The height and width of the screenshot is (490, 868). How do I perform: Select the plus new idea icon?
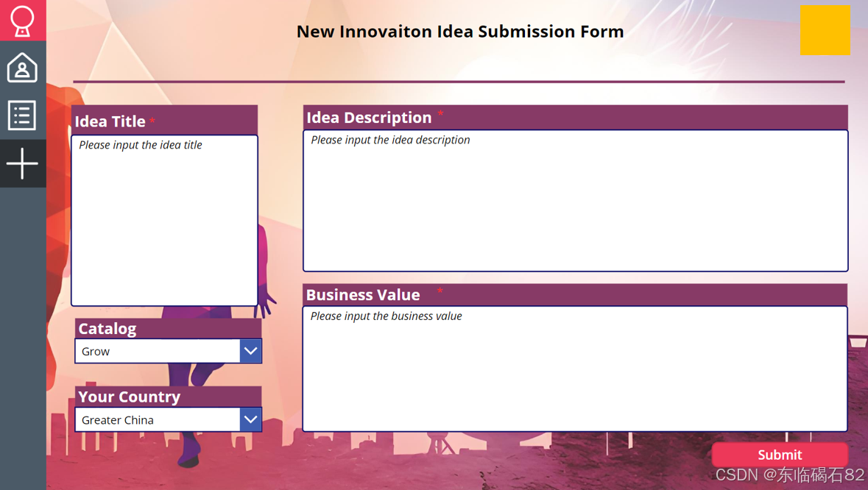click(22, 164)
